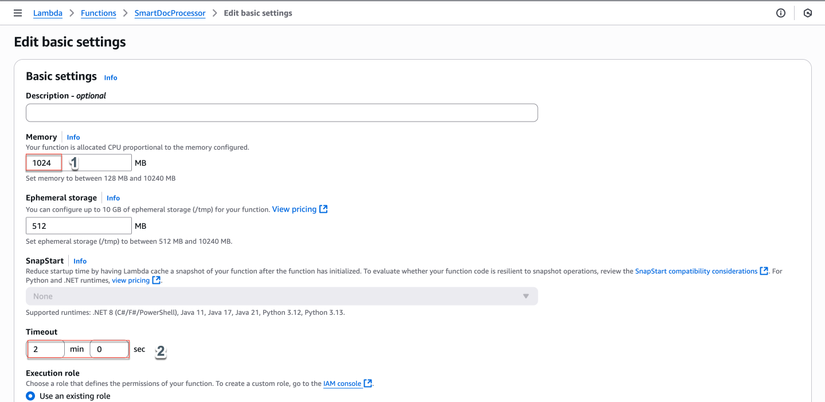Viewport: 825px width, 402px height.
Task: Click into the Description text field
Action: pyautogui.click(x=281, y=113)
